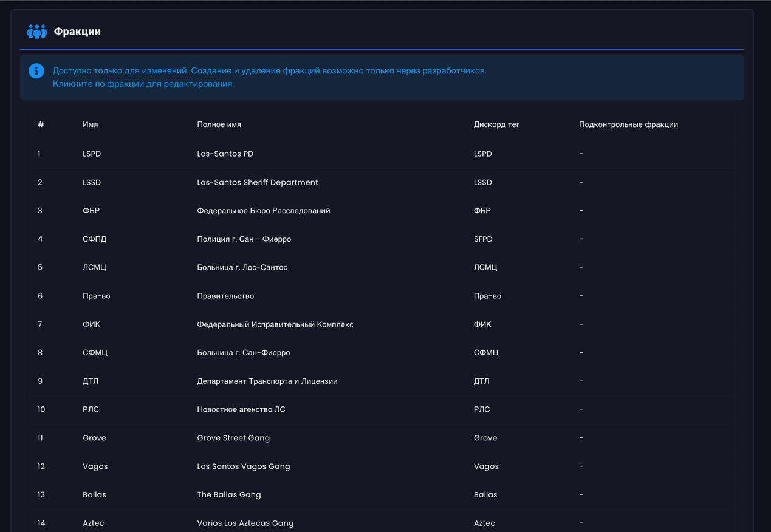771x532 pixels.
Task: Select the LSSD faction name
Action: (92, 182)
